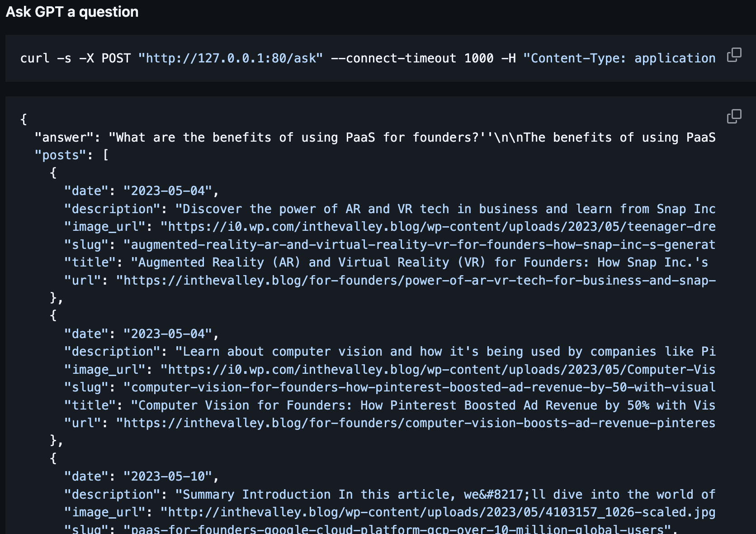This screenshot has width=756, height=534.
Task: Copy the curl command to clipboard
Action: point(733,54)
